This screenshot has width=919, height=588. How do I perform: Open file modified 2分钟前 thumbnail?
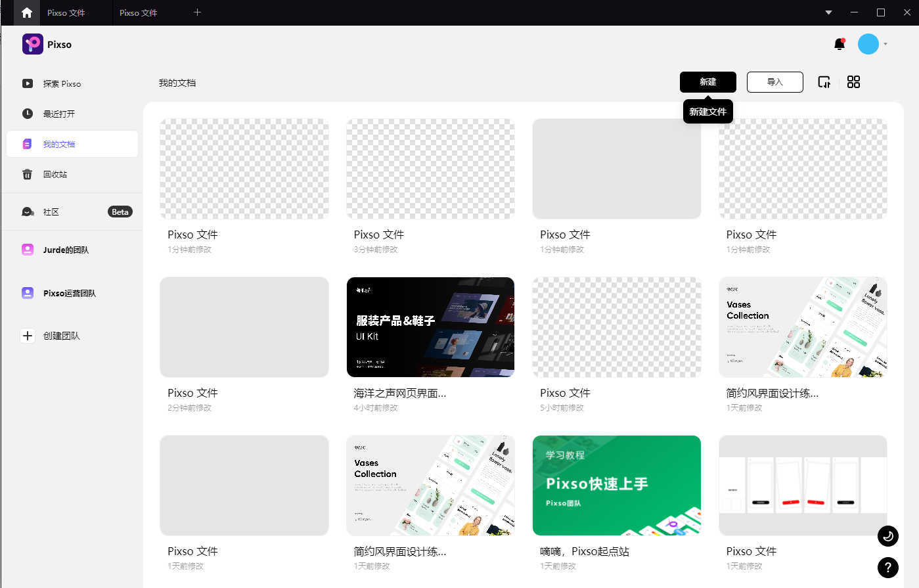point(244,327)
